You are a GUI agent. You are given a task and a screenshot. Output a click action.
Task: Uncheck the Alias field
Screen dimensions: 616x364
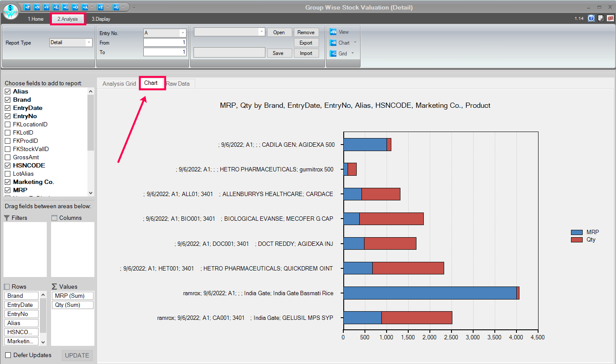(7, 91)
